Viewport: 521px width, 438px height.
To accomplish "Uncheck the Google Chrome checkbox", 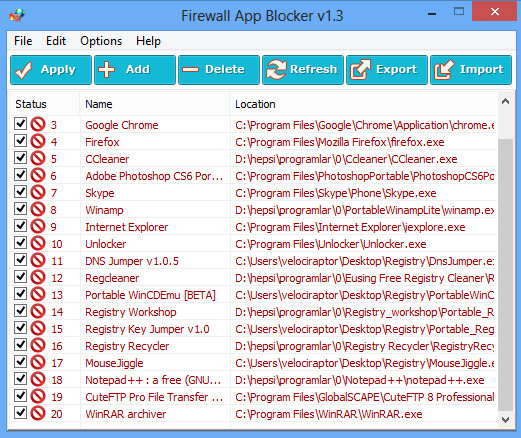I will coord(20,123).
